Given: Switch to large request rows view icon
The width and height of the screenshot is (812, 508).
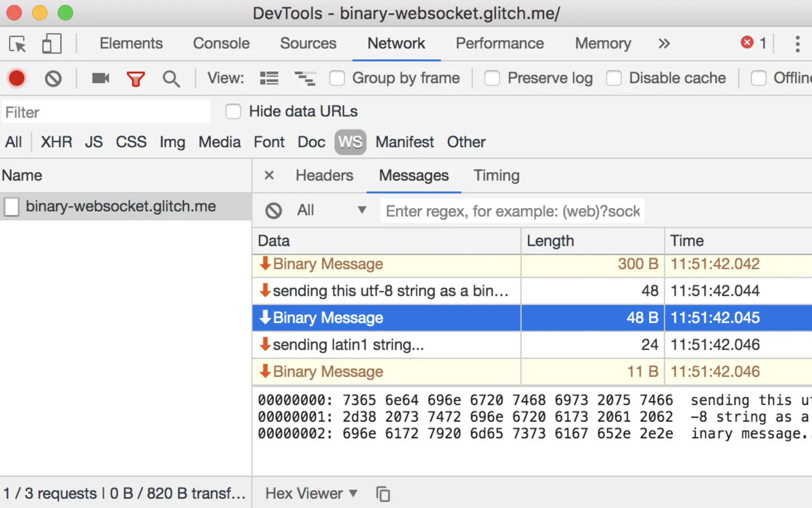Looking at the screenshot, I should [x=269, y=78].
